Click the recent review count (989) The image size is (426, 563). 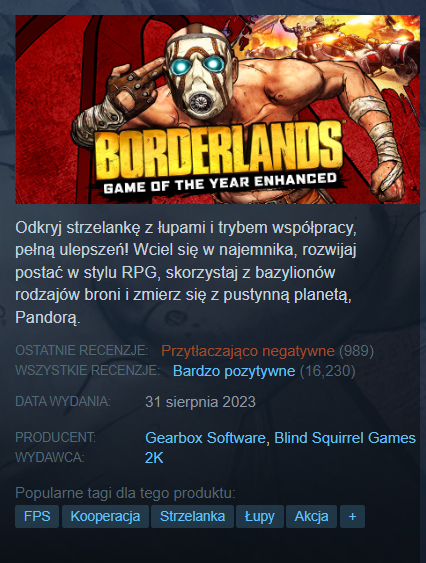pos(357,351)
